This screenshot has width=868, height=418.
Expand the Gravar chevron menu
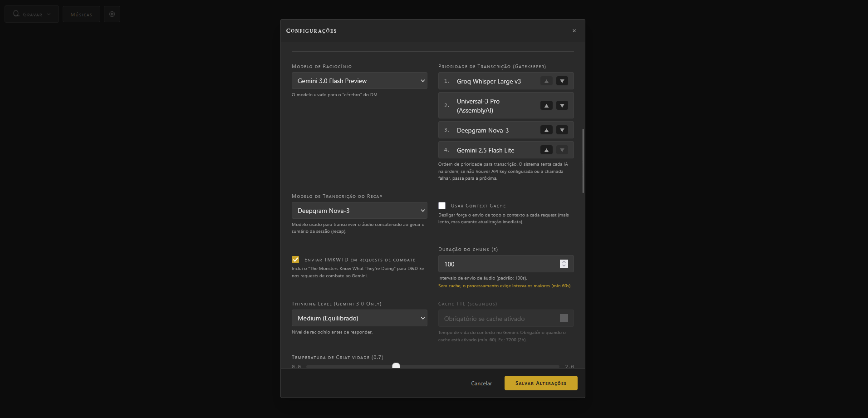point(49,14)
